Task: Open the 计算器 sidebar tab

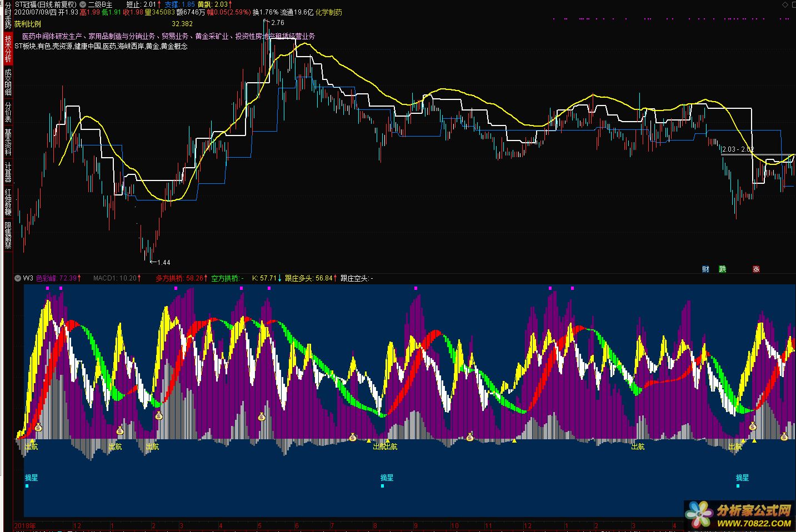Action: coord(8,172)
